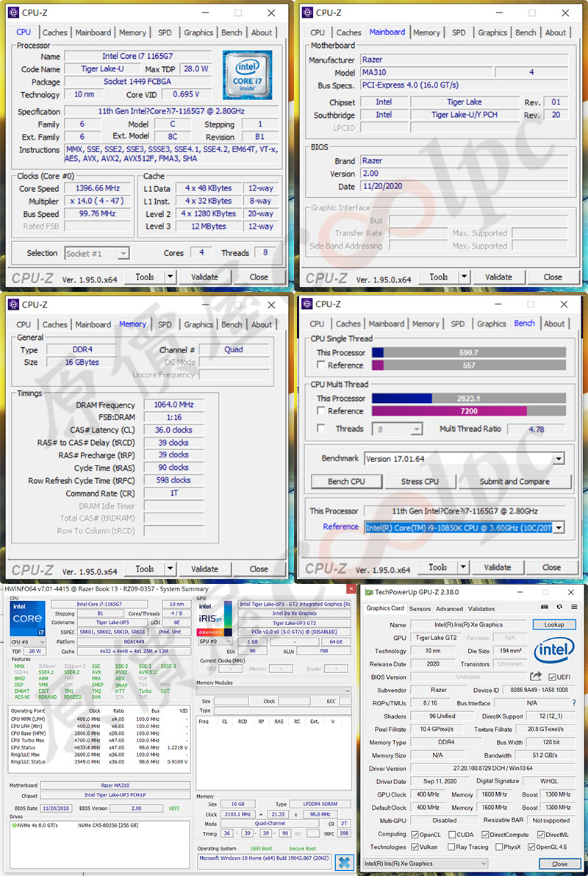Click the Close button in GPU-Z

click(559, 863)
